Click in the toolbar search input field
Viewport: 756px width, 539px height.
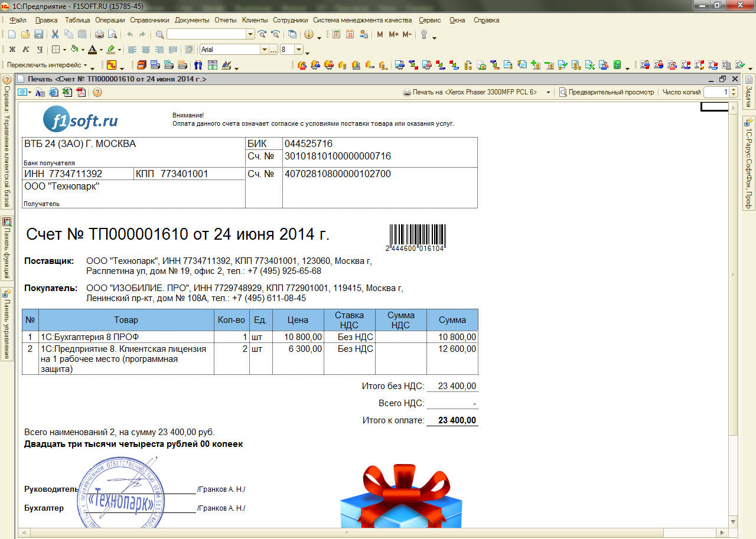(x=206, y=34)
